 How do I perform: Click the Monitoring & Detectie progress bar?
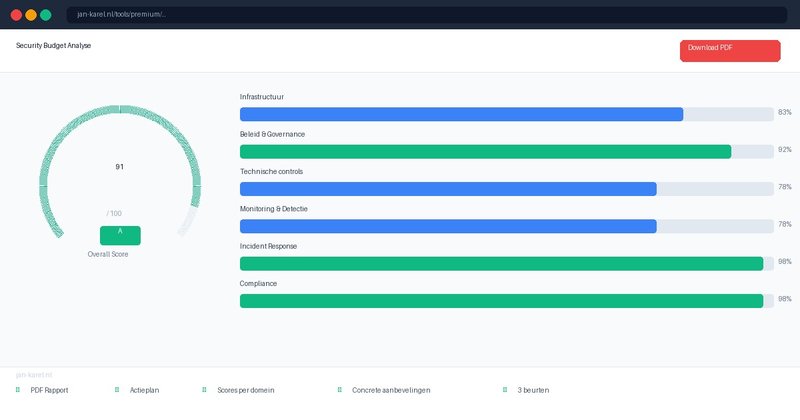coord(506,226)
